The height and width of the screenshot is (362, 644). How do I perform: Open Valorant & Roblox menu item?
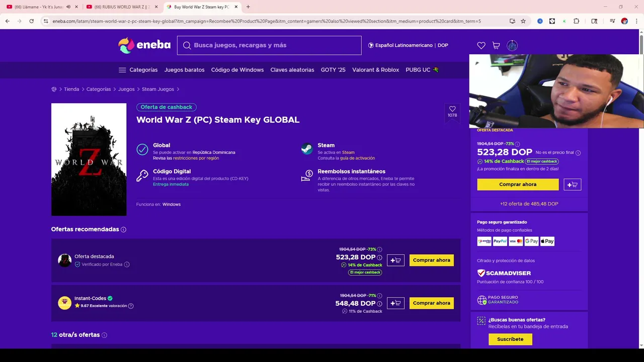[375, 70]
